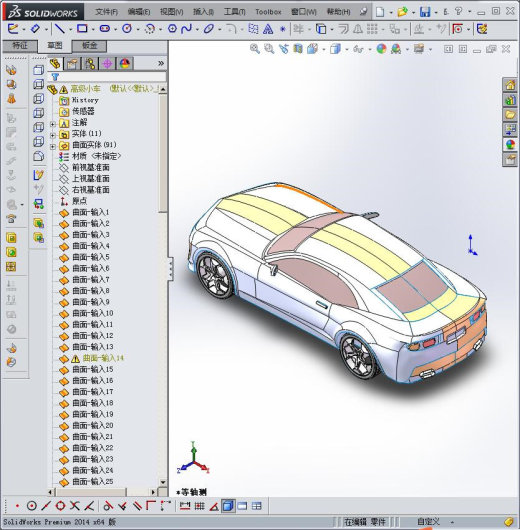This screenshot has width=520, height=530.
Task: Select the Polygon sketch tool
Action: pos(172,29)
